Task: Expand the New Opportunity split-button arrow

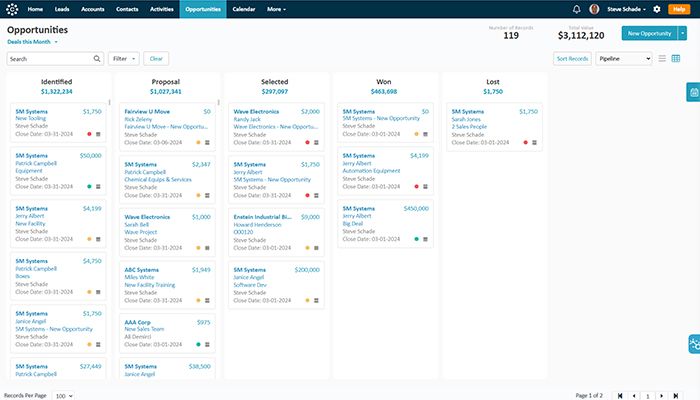Action: pos(682,34)
